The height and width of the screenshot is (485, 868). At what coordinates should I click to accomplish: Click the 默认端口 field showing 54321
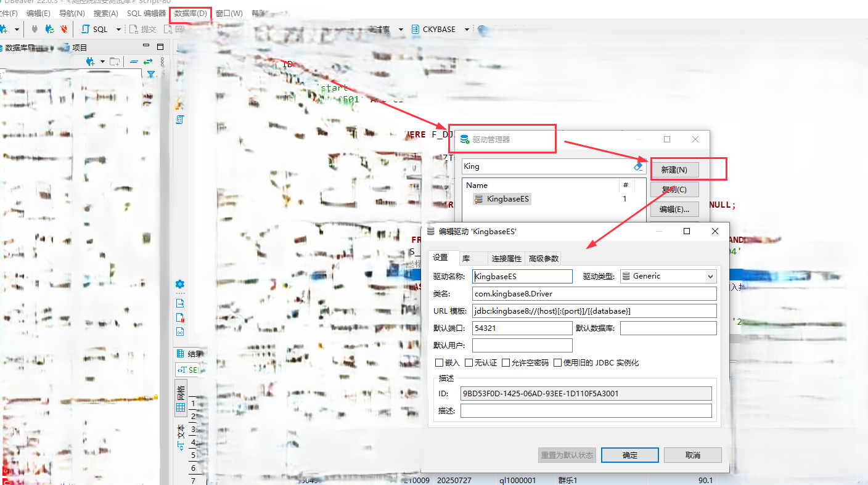(x=522, y=328)
